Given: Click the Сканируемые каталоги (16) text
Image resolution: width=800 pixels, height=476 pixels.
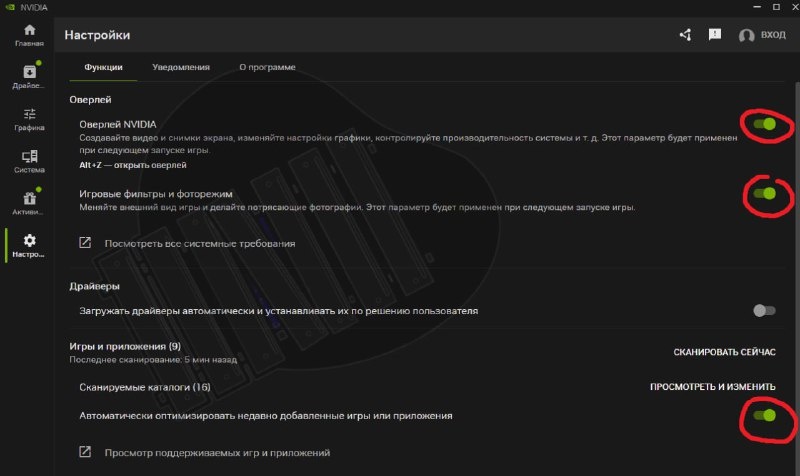Looking at the screenshot, I should (145, 387).
